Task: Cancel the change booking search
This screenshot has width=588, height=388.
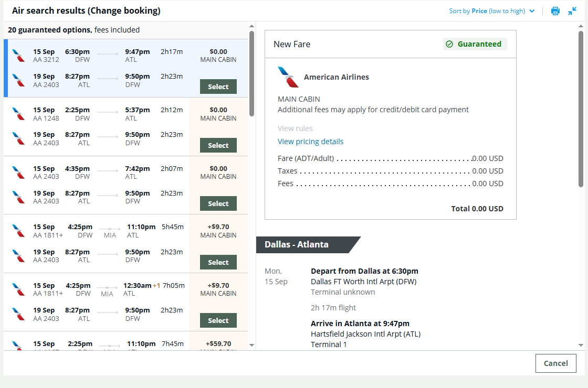Action: click(556, 363)
